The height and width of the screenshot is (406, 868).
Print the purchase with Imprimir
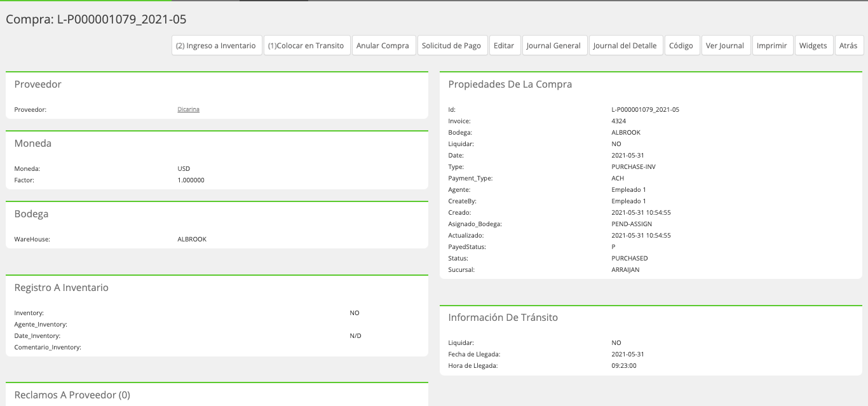(773, 46)
